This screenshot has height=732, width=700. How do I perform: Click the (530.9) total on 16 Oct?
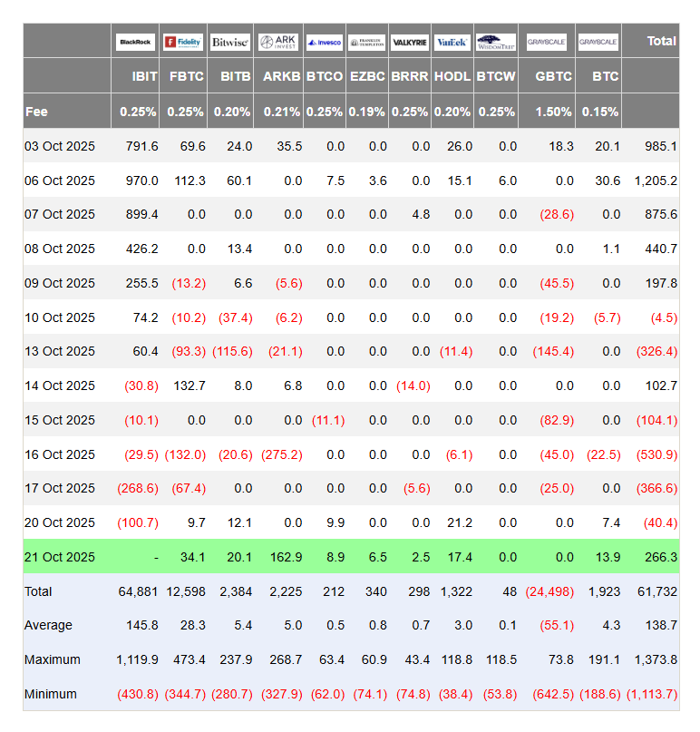point(657,454)
